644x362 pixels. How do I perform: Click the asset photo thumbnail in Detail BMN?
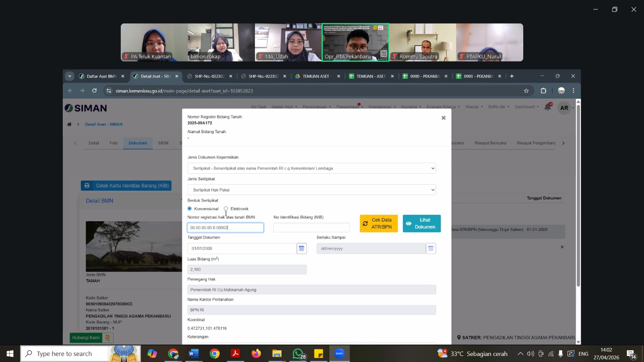pos(134,246)
